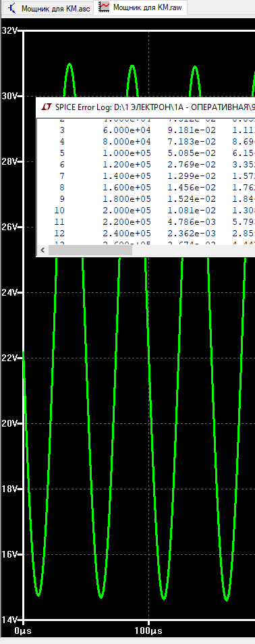Switch to the Мощник для КМ.asc tab
The image size is (255, 644).
tap(48, 8)
